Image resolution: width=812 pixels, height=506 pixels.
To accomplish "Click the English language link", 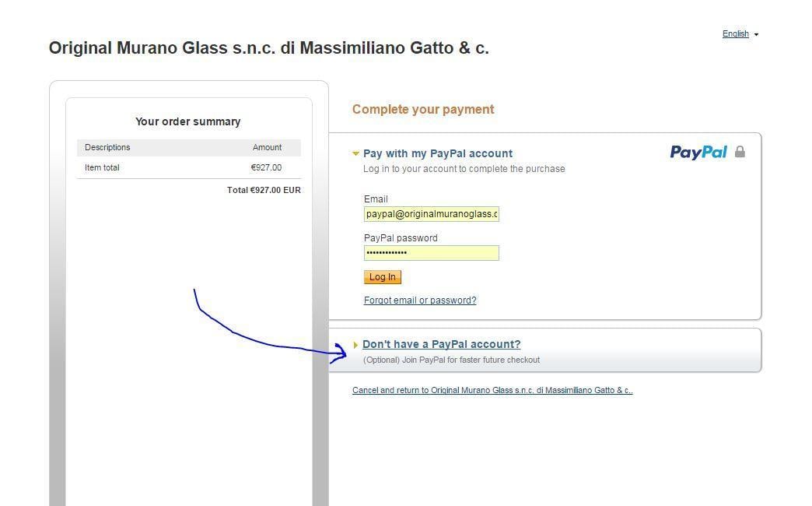I will (x=735, y=33).
